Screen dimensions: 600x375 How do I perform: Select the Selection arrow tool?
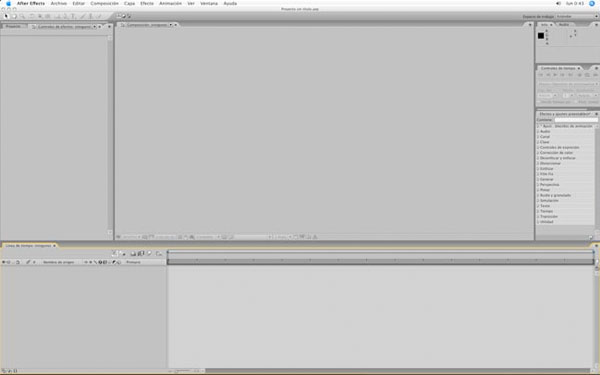point(6,16)
